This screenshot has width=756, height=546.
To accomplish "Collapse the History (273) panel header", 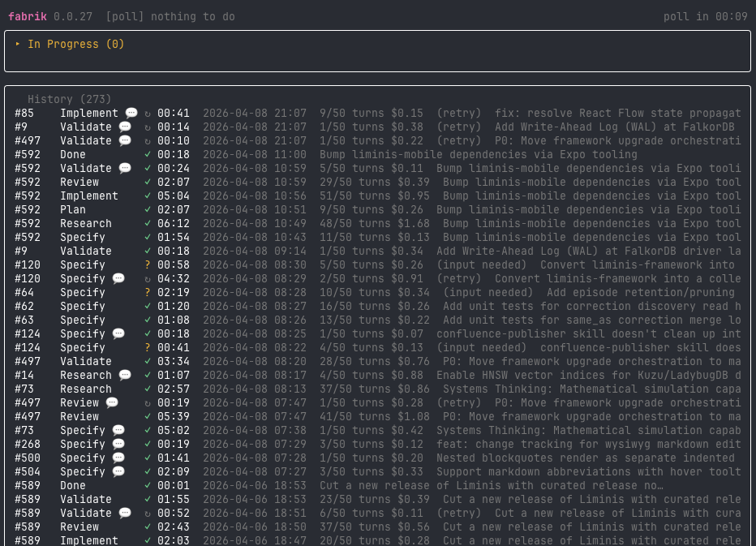I will click(69, 100).
